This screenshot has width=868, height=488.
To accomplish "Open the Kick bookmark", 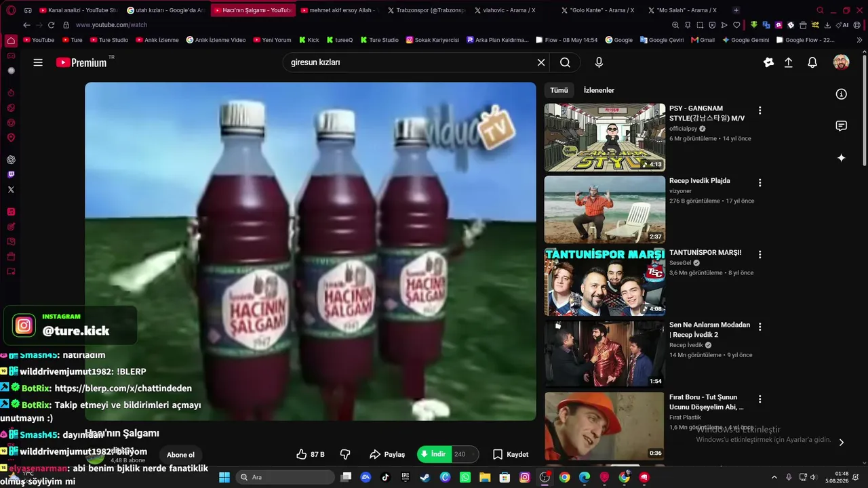I will point(309,40).
